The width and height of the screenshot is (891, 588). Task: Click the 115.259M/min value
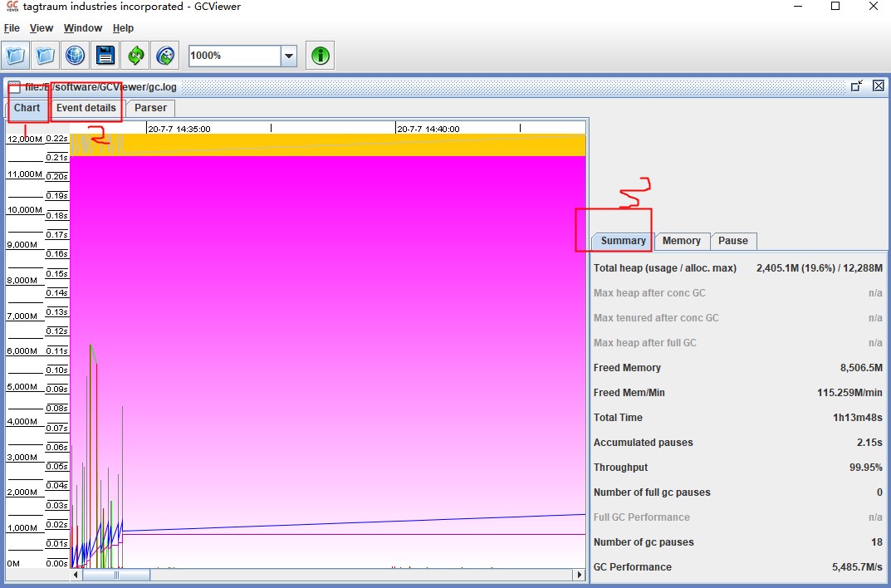pos(849,393)
